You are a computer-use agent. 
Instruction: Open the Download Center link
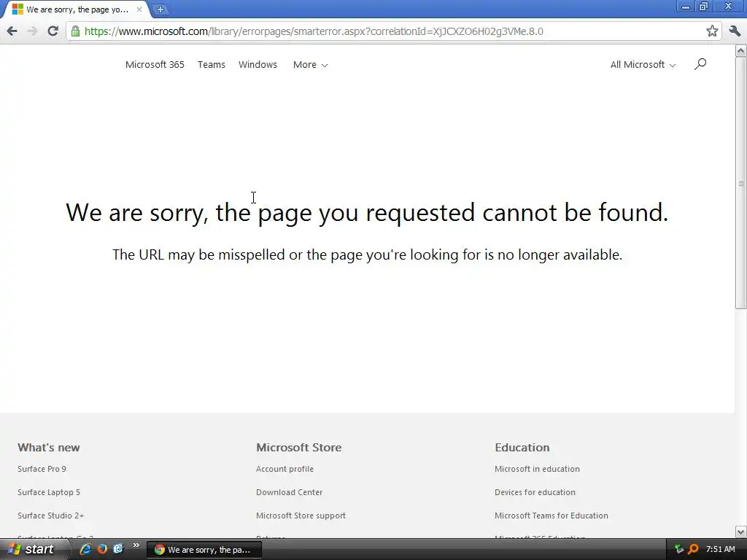(x=289, y=492)
